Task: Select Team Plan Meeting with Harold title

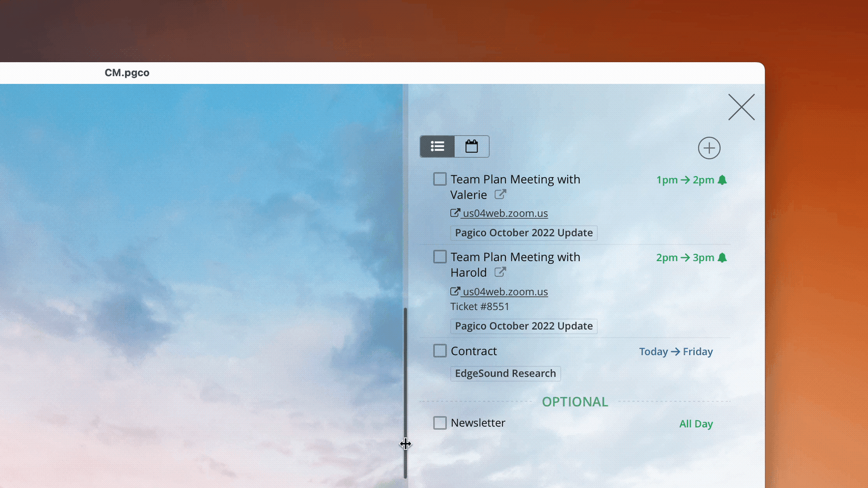Action: click(x=515, y=265)
